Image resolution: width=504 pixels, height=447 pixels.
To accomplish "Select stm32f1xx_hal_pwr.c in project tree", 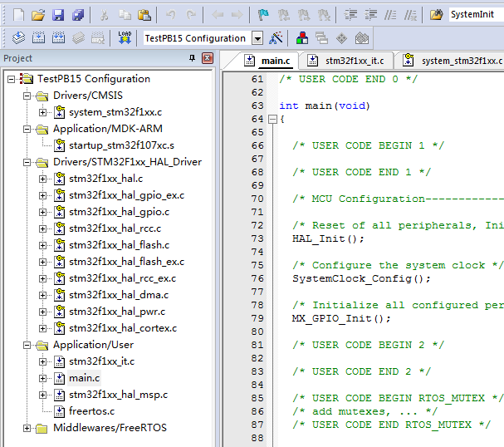I will 117,312.
